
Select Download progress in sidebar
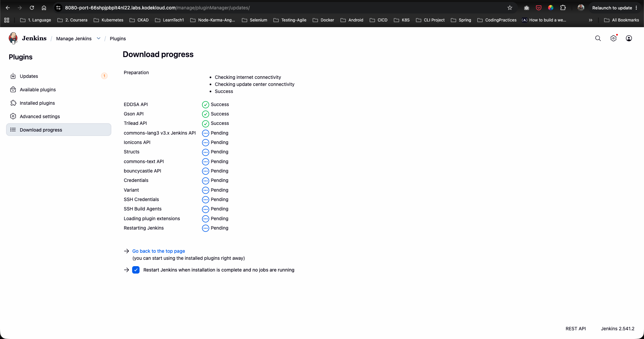coord(59,130)
